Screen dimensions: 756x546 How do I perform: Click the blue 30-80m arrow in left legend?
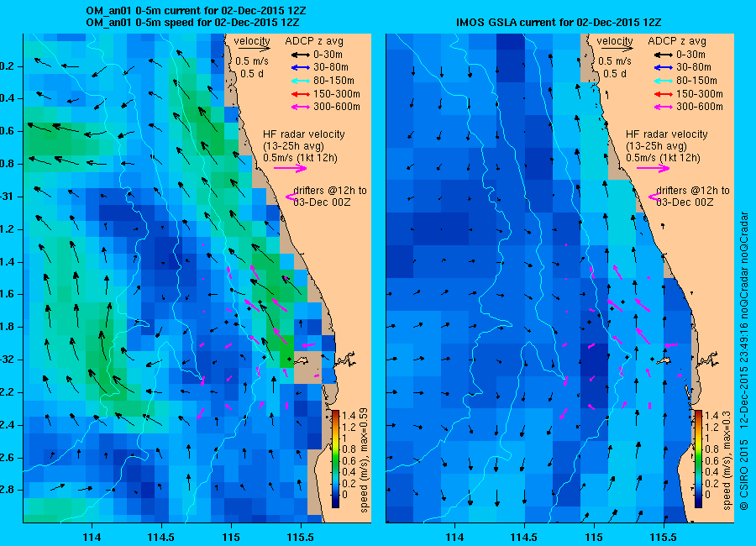click(301, 68)
